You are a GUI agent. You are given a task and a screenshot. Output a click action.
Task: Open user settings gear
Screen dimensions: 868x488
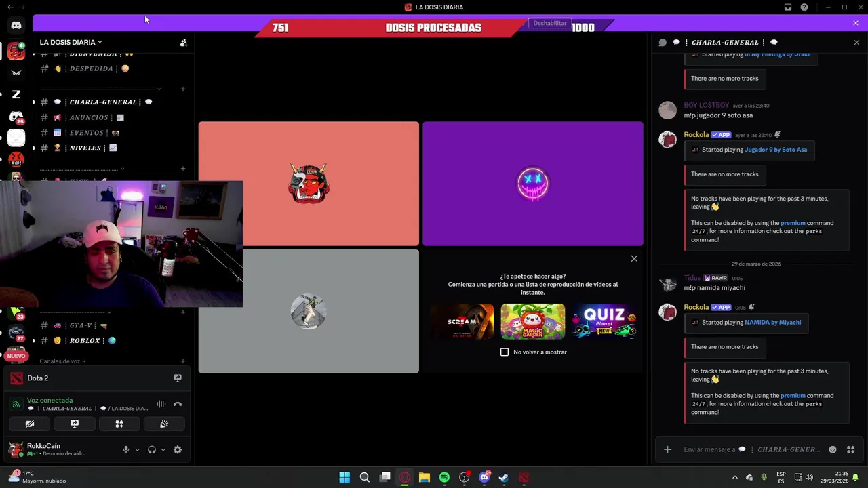click(x=178, y=449)
